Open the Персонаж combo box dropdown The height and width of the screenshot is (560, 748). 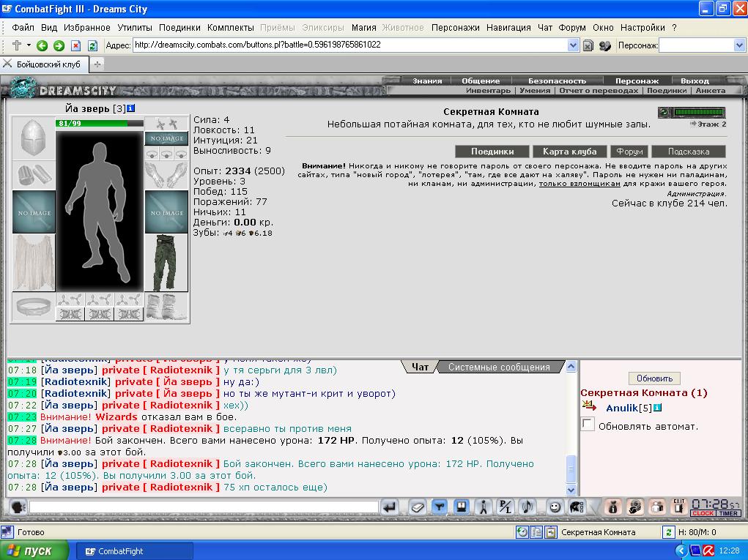[x=739, y=45]
